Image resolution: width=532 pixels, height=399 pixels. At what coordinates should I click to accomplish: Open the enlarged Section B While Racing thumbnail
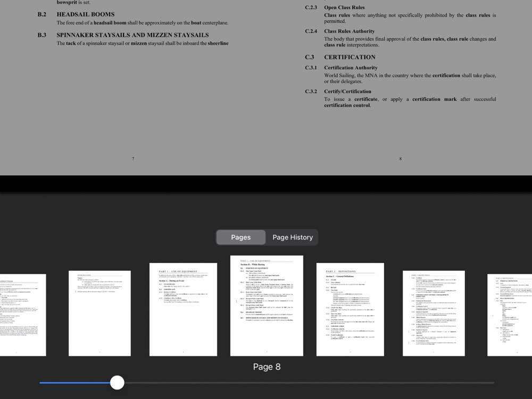(267, 306)
